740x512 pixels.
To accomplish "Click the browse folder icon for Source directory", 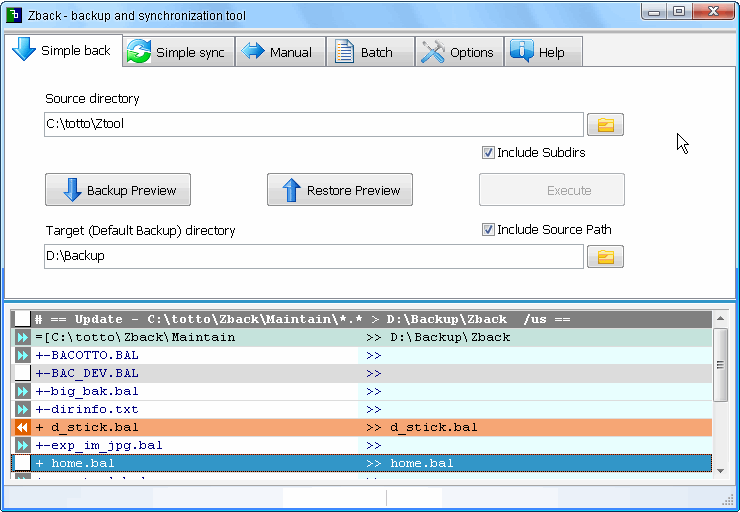I will [604, 125].
